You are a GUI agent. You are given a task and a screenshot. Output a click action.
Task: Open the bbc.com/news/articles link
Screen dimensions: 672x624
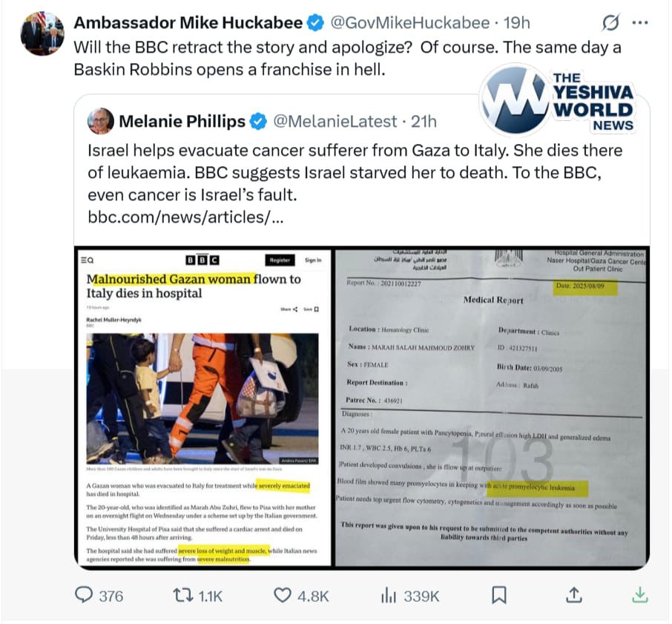(x=185, y=217)
